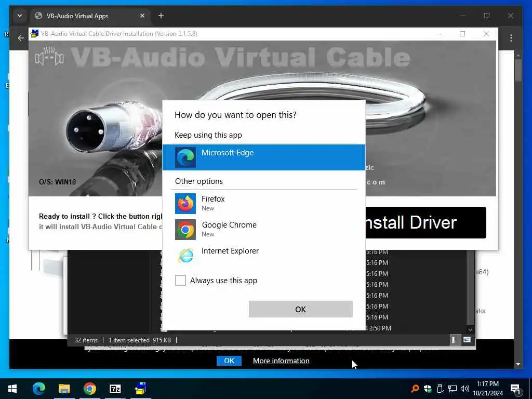Screen dimensions: 532x399
Task: Click the browser page scrollbar down arrow
Action: point(518,364)
